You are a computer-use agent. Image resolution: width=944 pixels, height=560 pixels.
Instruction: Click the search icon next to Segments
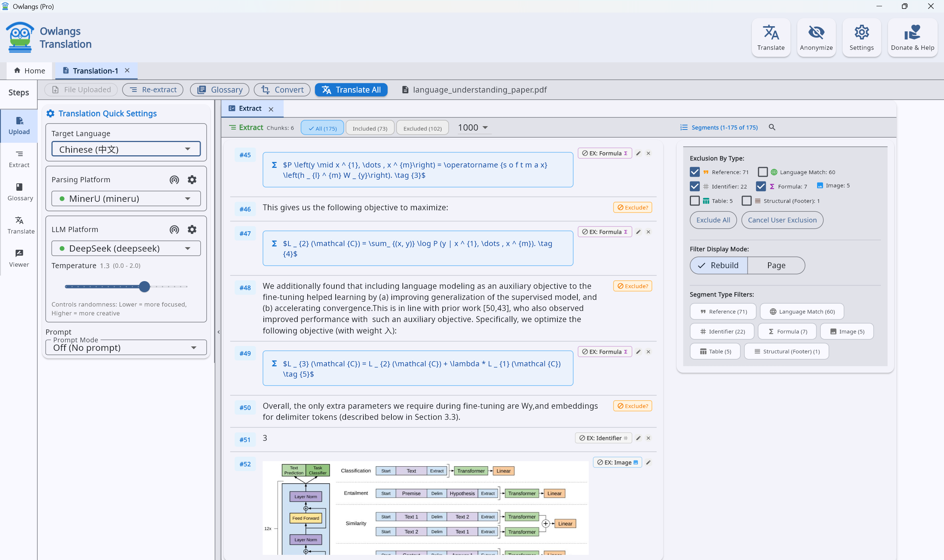(x=772, y=127)
